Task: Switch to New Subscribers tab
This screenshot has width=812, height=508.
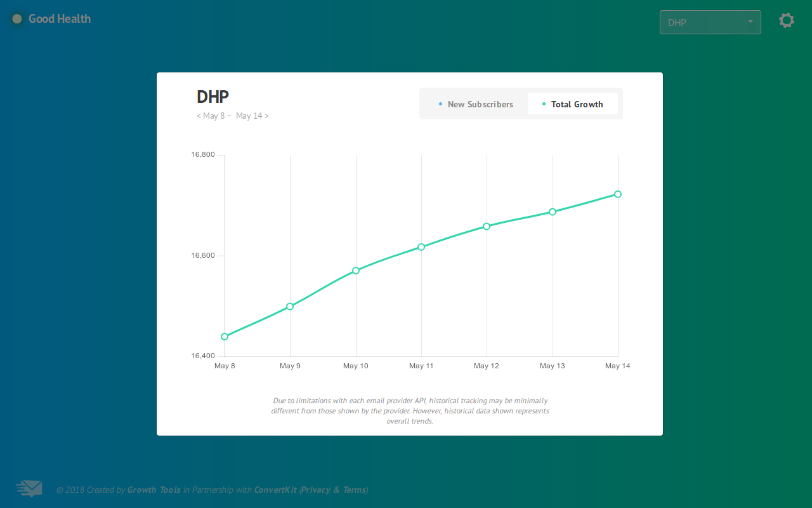Action: pyautogui.click(x=476, y=104)
